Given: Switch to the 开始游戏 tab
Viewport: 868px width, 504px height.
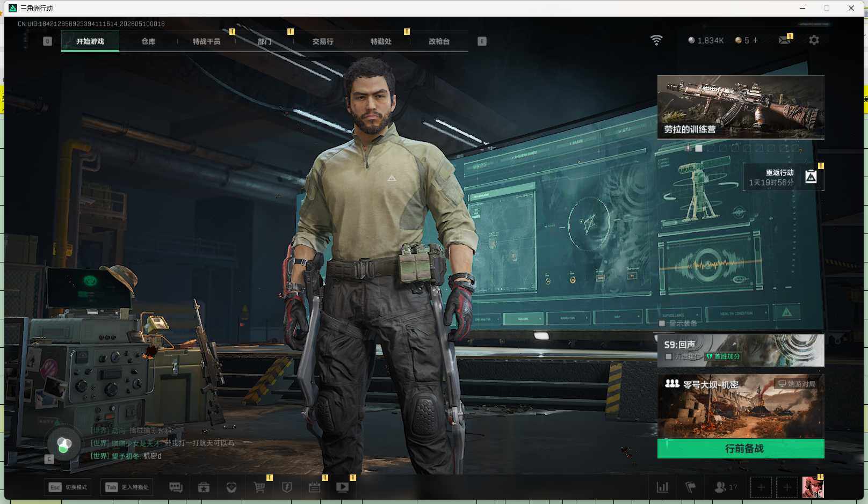Looking at the screenshot, I should point(90,41).
